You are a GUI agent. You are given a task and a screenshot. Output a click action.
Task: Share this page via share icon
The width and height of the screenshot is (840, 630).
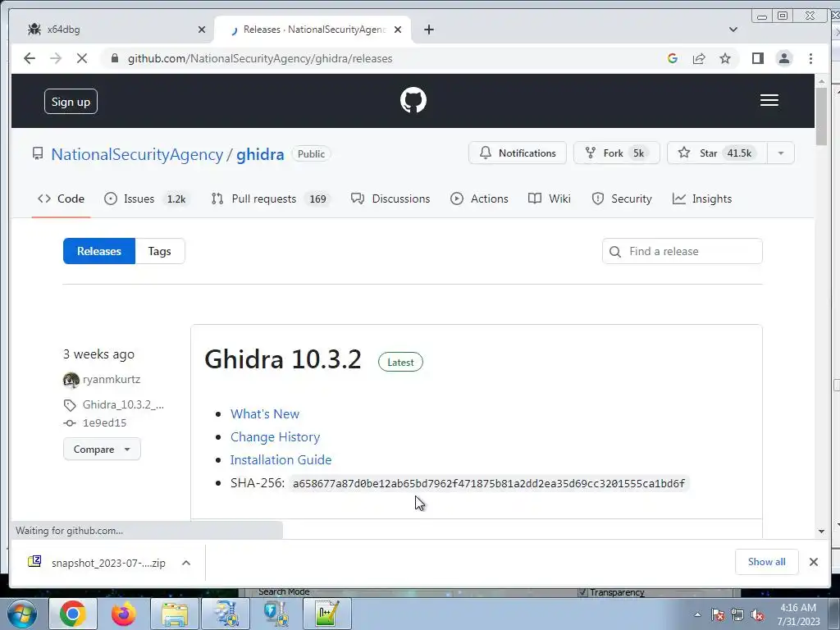pos(699,58)
